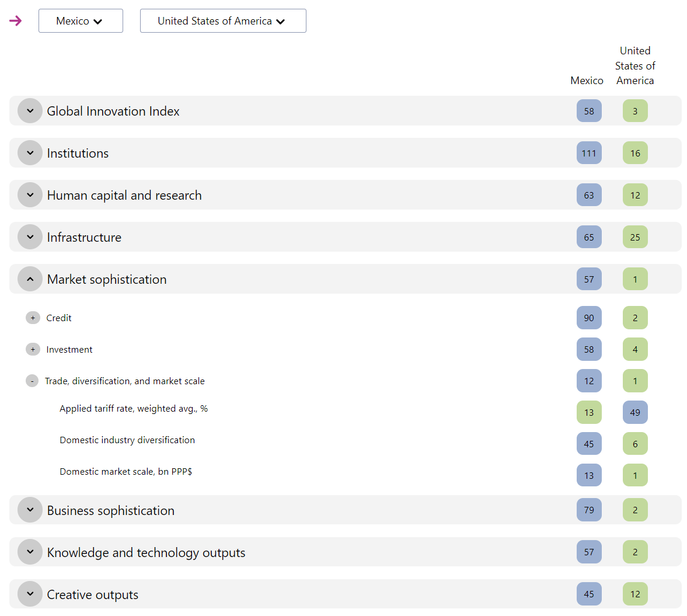Click USA's green rank 3 badge
Viewport: 687px width, 616px height.
point(634,111)
